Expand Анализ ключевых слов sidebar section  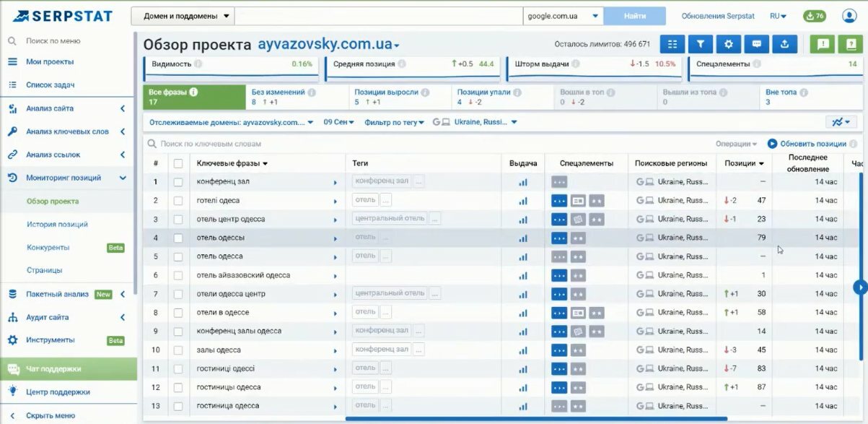click(x=69, y=131)
